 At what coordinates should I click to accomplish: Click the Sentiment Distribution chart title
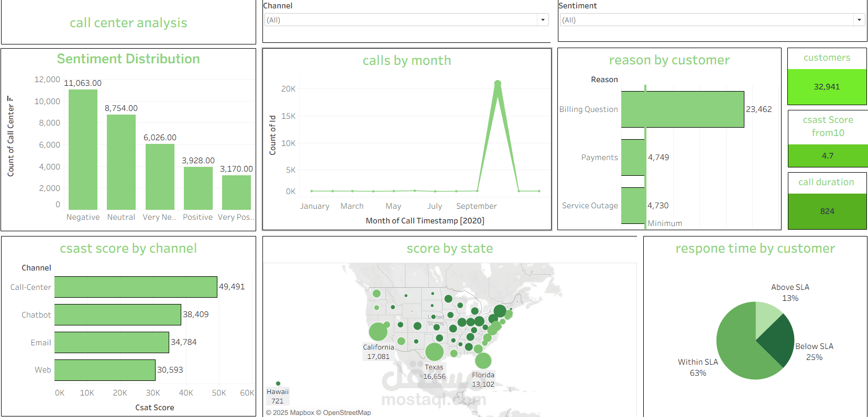128,59
